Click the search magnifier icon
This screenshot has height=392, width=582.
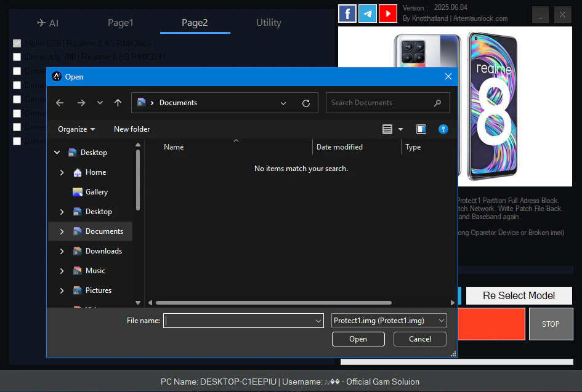(438, 103)
